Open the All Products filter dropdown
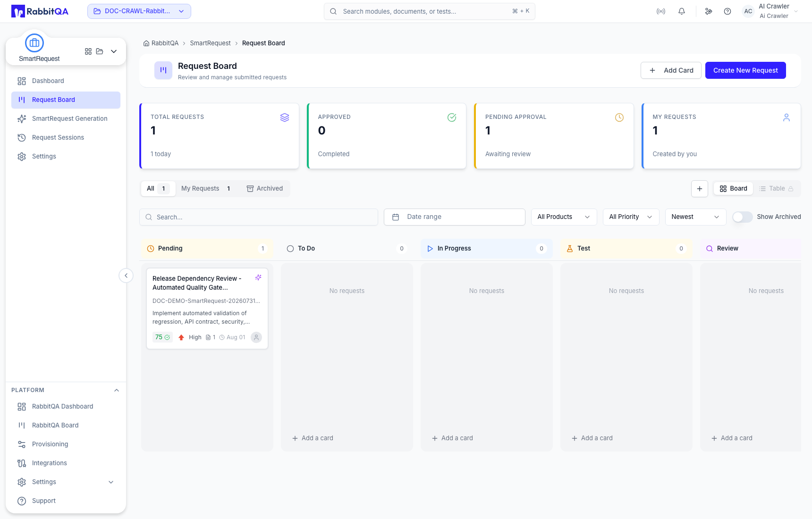 [x=564, y=217]
